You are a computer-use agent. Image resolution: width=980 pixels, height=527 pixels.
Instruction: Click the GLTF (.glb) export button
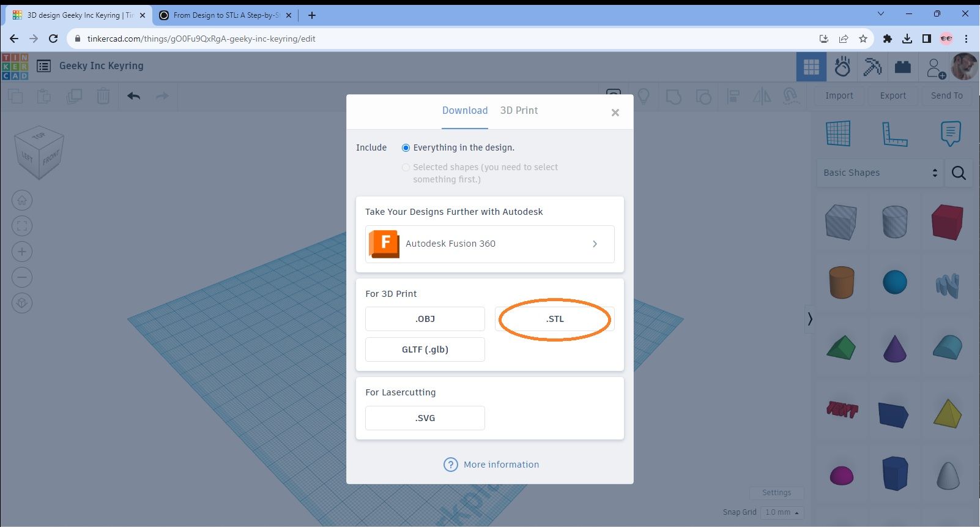pos(425,349)
